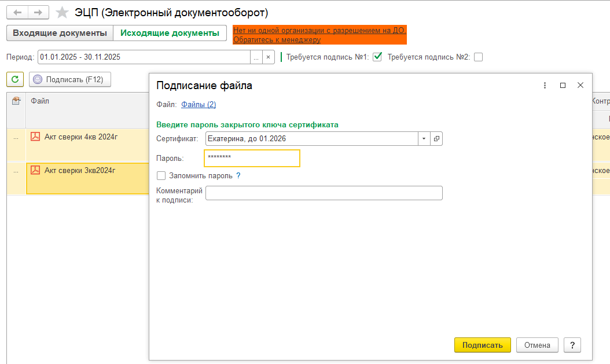Add page to favorites with star icon
The height and width of the screenshot is (364, 610).
pos(62,12)
